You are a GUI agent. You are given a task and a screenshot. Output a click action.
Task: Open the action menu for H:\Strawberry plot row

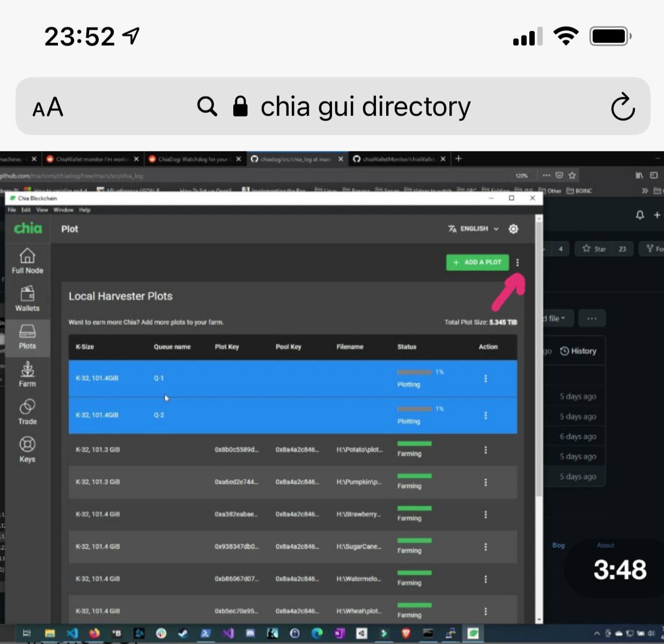(x=485, y=514)
